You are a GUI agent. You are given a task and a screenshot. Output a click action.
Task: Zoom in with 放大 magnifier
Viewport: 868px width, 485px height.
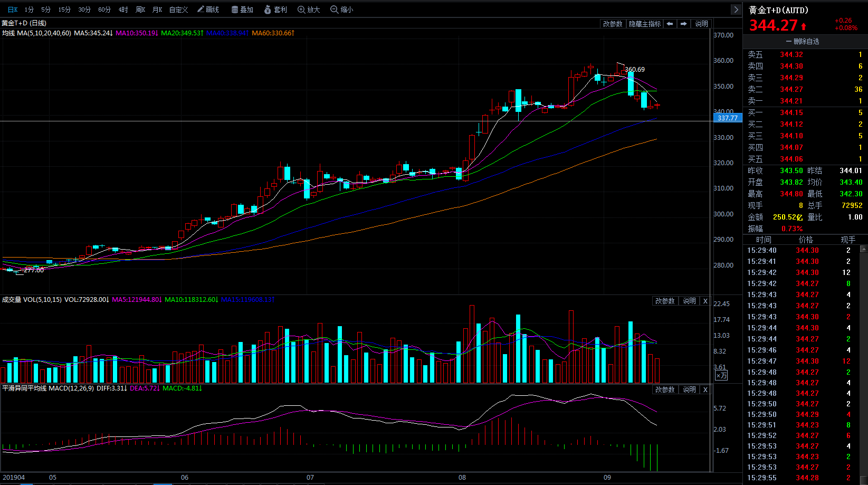pyautogui.click(x=309, y=9)
